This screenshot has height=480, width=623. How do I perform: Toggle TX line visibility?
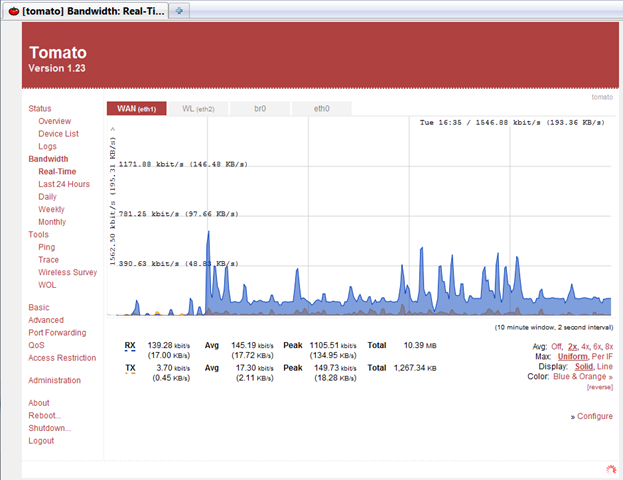(x=130, y=368)
